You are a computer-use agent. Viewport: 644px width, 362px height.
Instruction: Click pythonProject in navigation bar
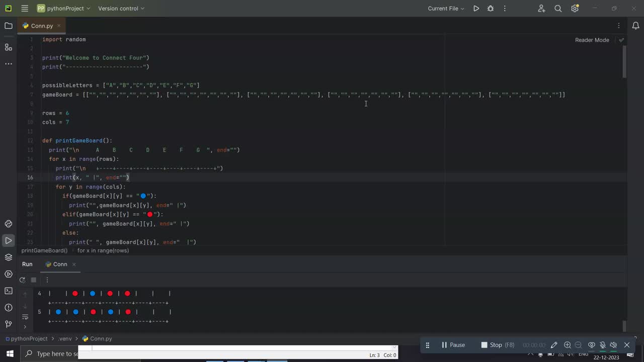coord(26,339)
